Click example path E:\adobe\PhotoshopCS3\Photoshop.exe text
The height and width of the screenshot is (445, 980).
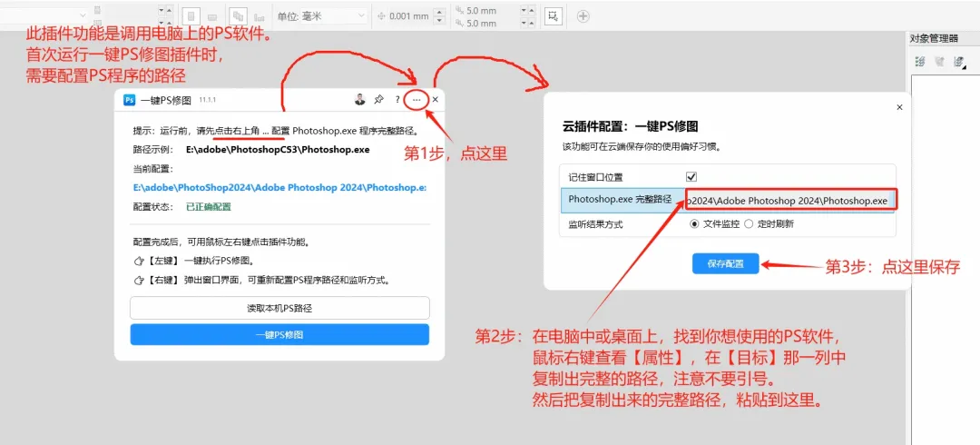tap(279, 150)
